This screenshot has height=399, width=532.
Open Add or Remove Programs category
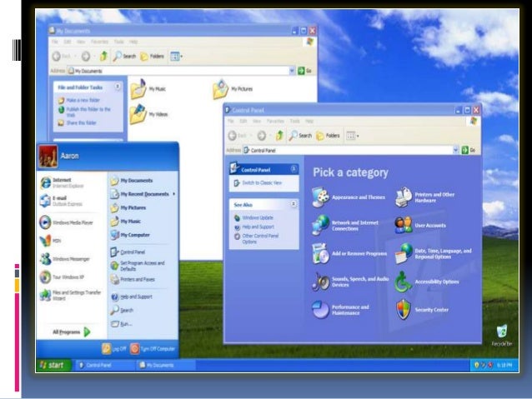tap(349, 253)
